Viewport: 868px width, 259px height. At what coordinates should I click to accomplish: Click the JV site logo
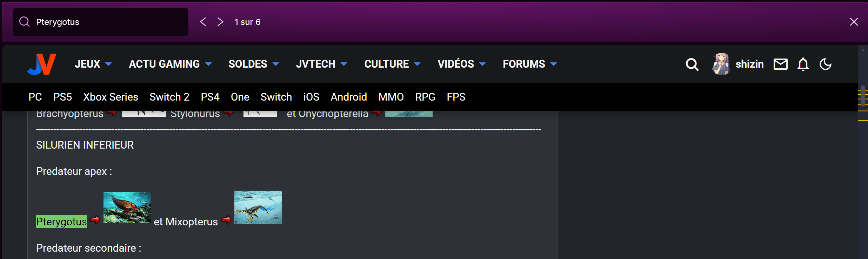click(x=42, y=64)
